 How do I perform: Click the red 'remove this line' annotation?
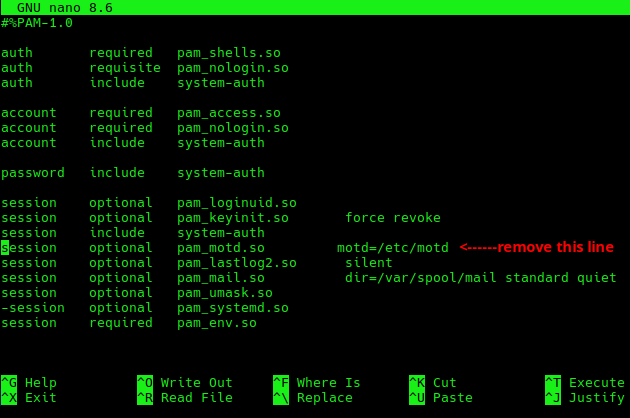coord(537,247)
